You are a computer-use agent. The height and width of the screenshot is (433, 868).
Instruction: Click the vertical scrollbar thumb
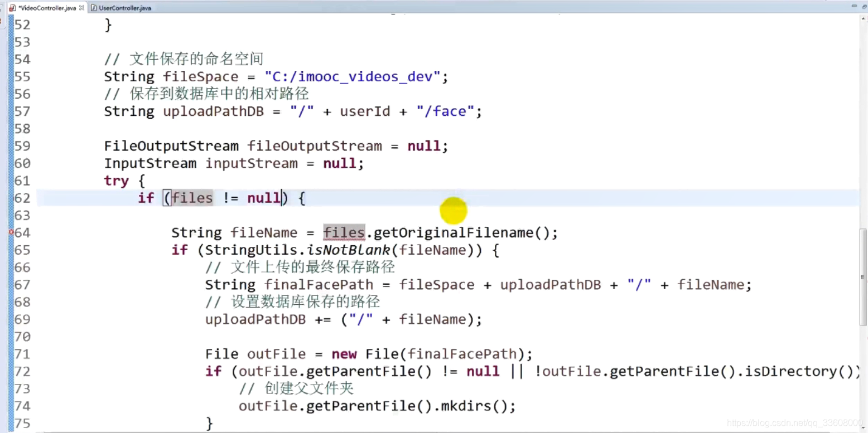[x=864, y=276]
